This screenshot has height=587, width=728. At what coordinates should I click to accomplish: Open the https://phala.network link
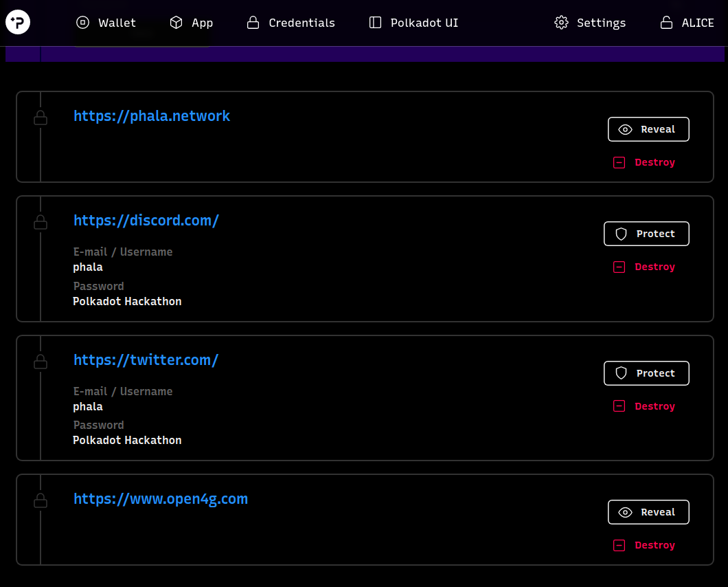coord(152,115)
